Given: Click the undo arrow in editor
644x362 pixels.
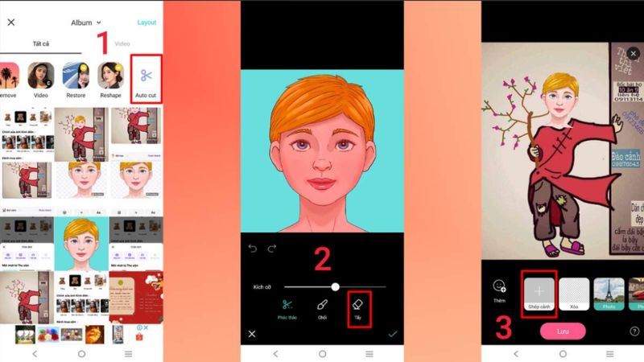Looking at the screenshot, I should (253, 249).
